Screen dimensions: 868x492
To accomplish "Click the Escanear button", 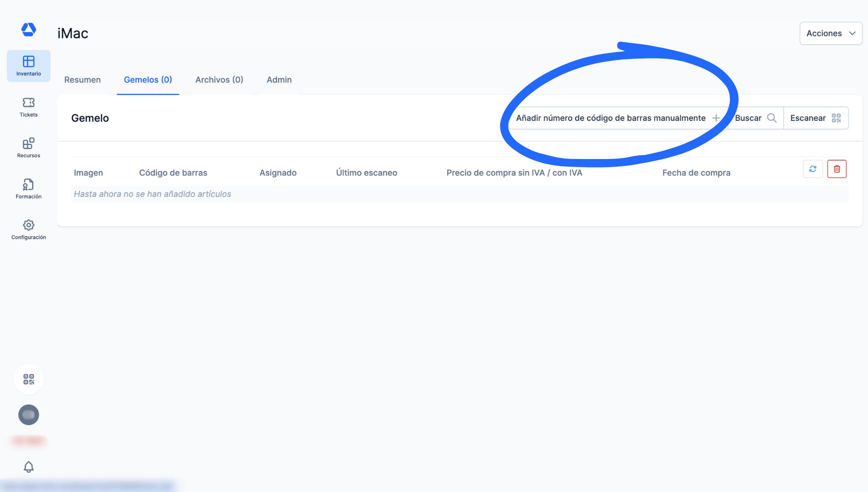I will point(815,118).
